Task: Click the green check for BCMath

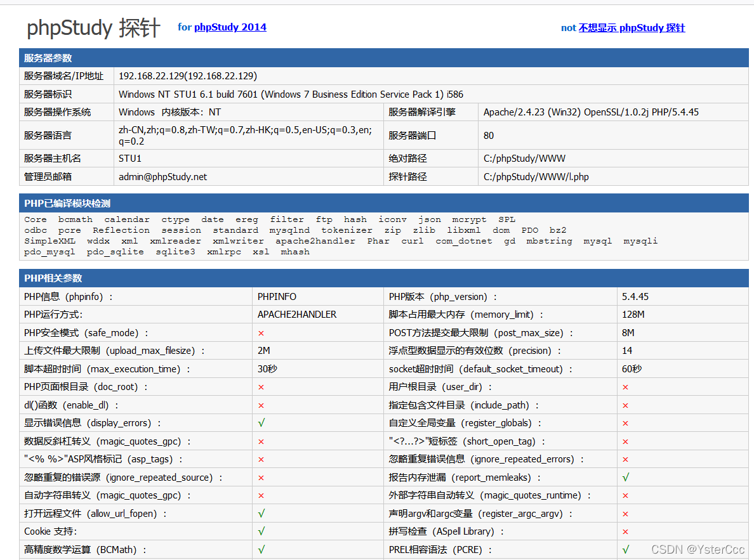Action: coord(261,549)
